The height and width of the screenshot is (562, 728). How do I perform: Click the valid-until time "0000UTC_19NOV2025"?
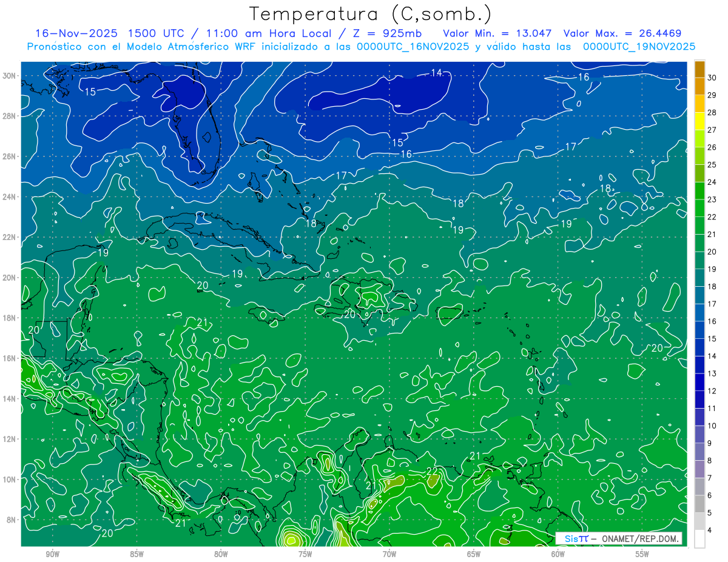639,47
